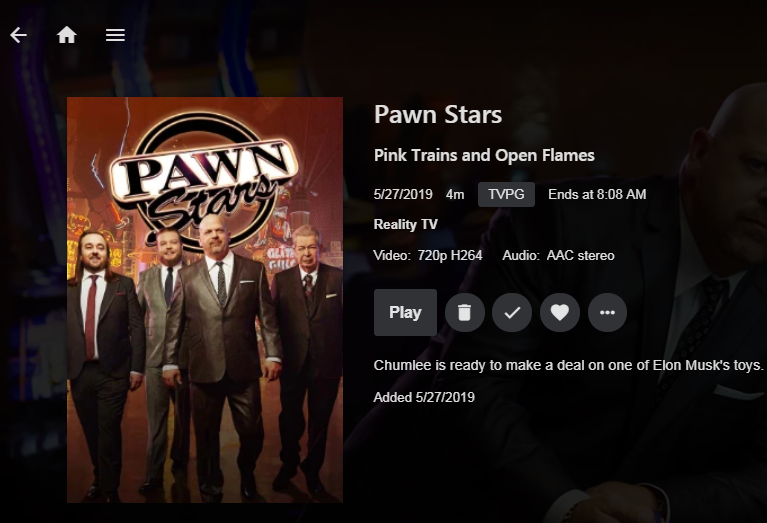Click the Chumlee episode description text
767x523 pixels.
568,365
